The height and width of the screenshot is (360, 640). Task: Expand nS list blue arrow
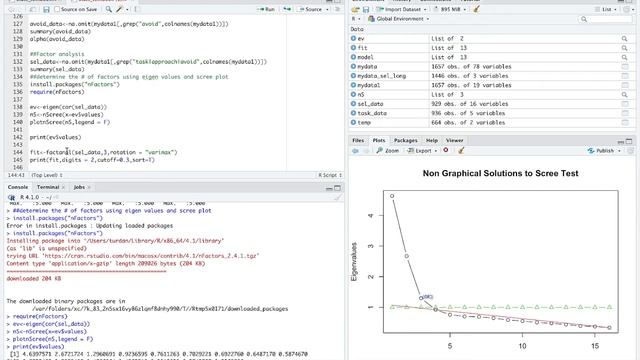point(353,94)
